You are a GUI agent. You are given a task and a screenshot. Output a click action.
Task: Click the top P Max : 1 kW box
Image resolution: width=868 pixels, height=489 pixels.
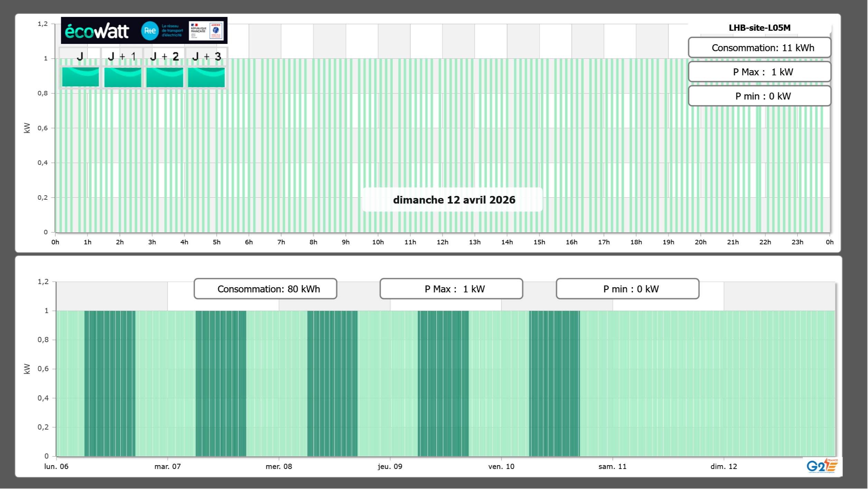(759, 72)
